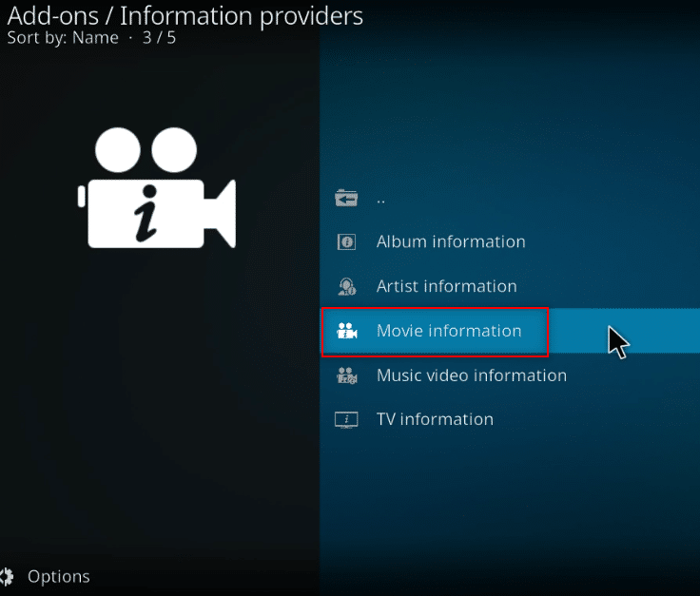
Task: Click the large movie camera info thumbnail
Action: [x=157, y=188]
